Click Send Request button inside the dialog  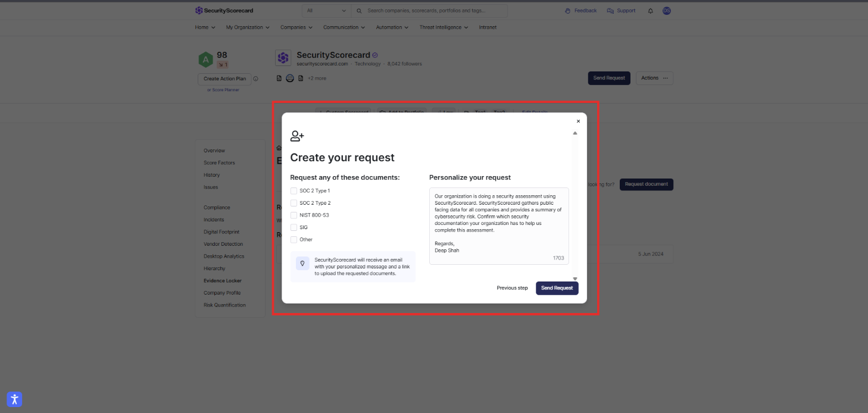point(557,288)
